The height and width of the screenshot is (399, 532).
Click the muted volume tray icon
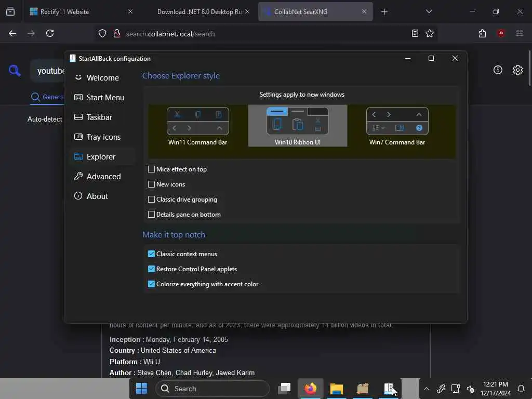tap(470, 389)
